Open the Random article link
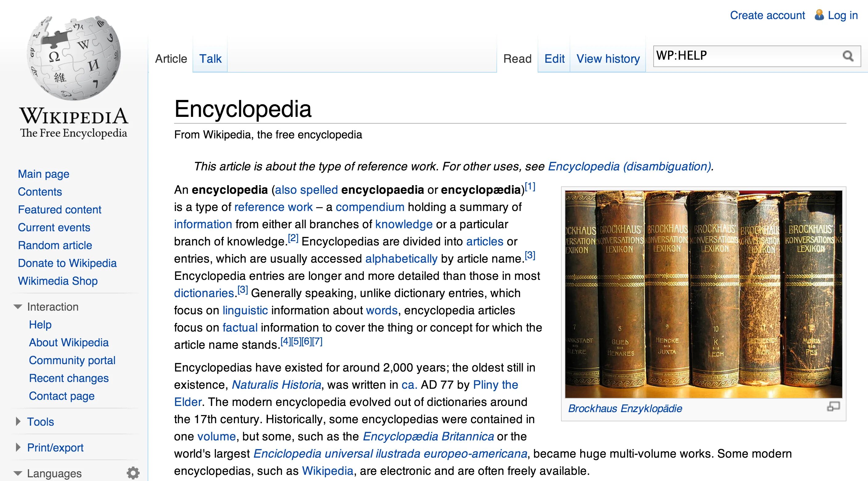 tap(55, 245)
